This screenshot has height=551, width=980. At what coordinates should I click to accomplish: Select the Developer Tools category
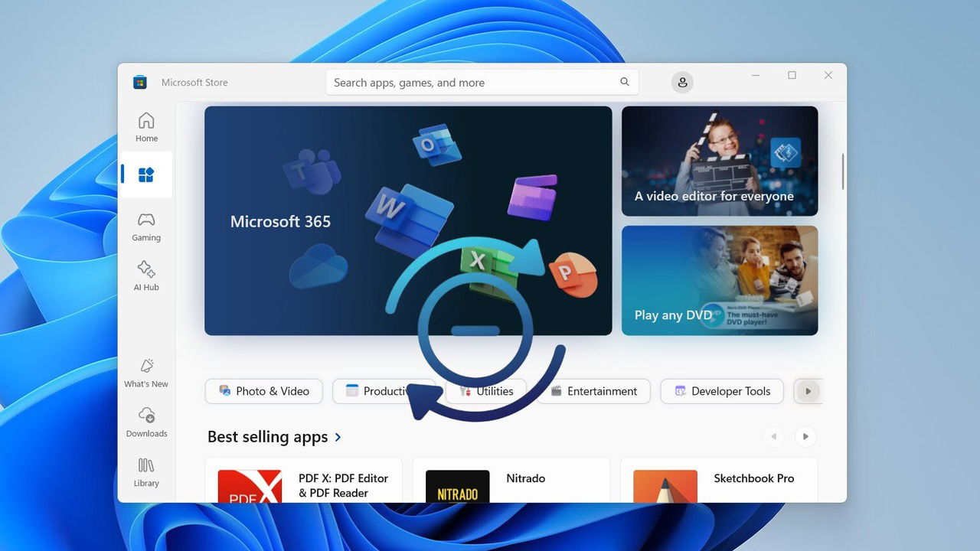point(720,391)
